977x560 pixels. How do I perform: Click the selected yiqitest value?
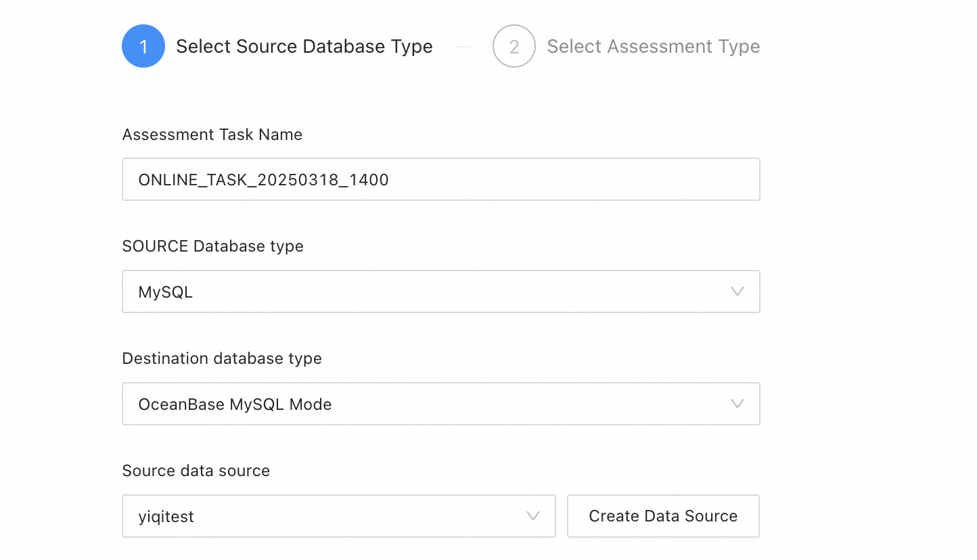point(166,517)
